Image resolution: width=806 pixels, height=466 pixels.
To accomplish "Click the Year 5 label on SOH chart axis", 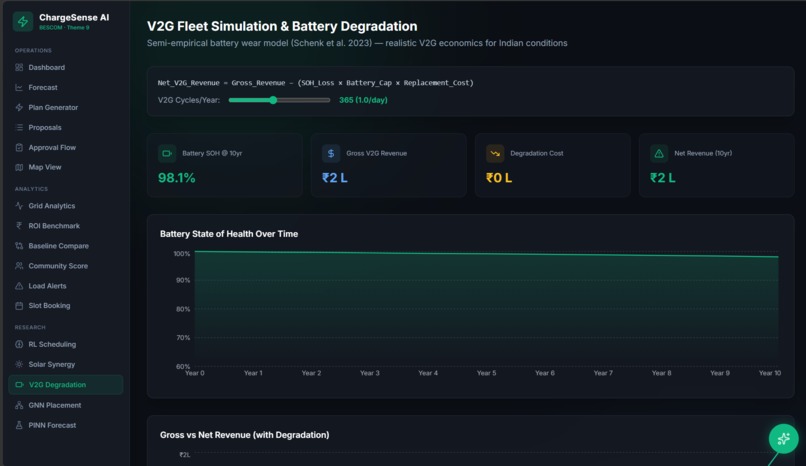I will (x=486, y=373).
